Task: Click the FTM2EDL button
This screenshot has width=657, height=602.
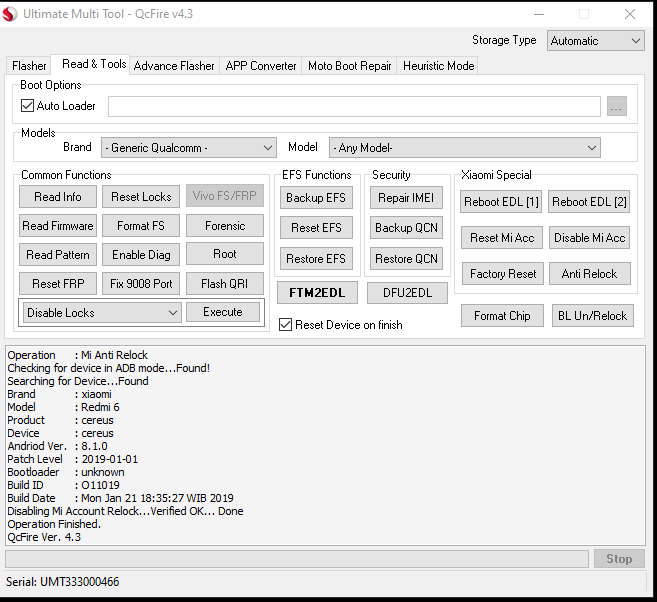Action: click(x=317, y=292)
